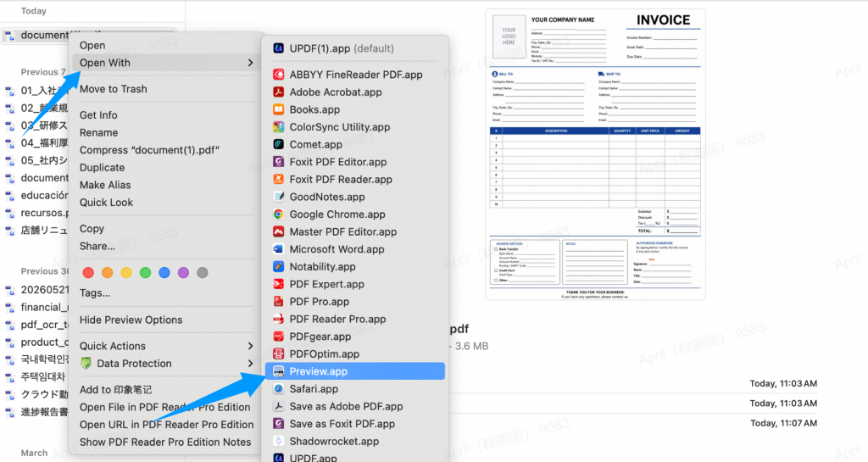868x462 pixels.
Task: Choose Add to 印象笔记
Action: tap(115, 389)
